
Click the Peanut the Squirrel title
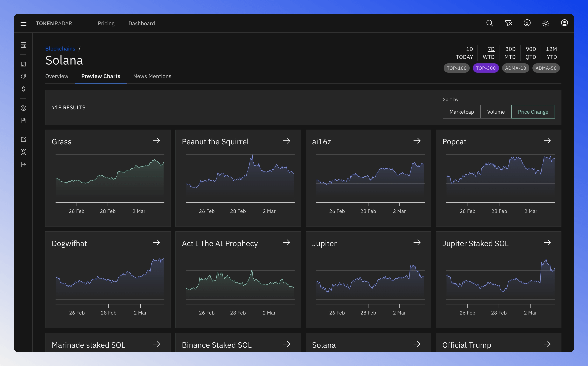pos(215,142)
